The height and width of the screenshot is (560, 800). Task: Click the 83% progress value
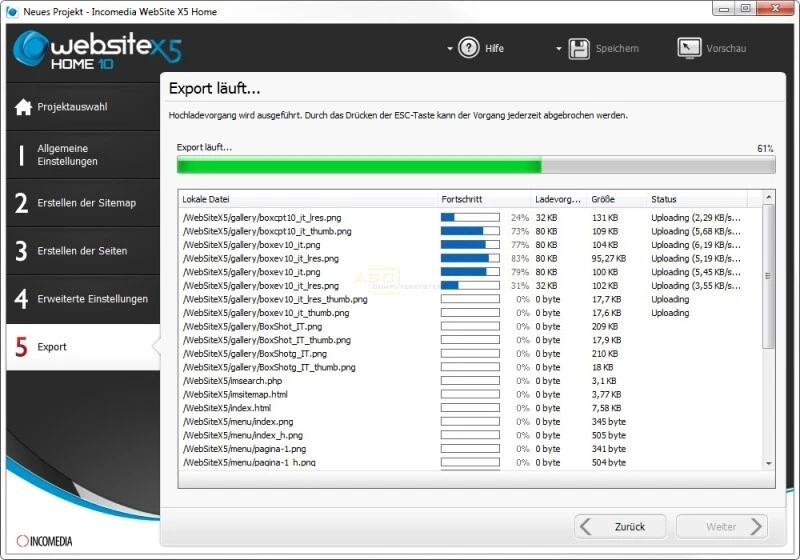pyautogui.click(x=520, y=259)
